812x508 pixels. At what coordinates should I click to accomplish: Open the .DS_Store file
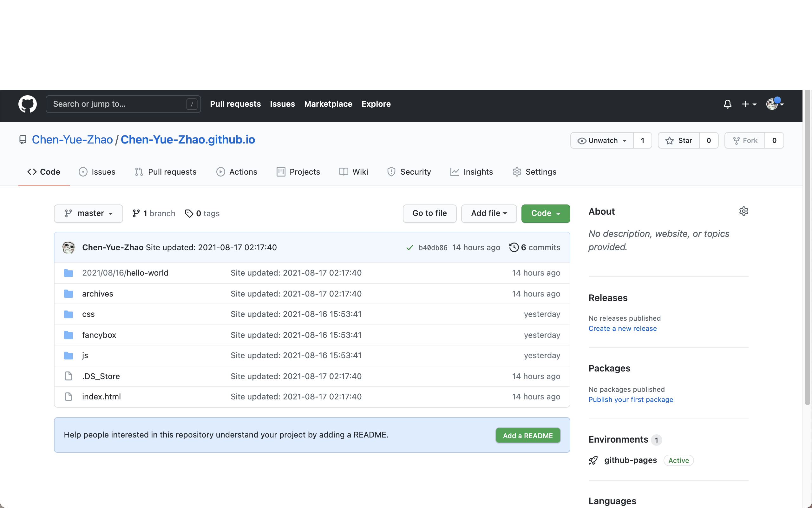click(101, 376)
